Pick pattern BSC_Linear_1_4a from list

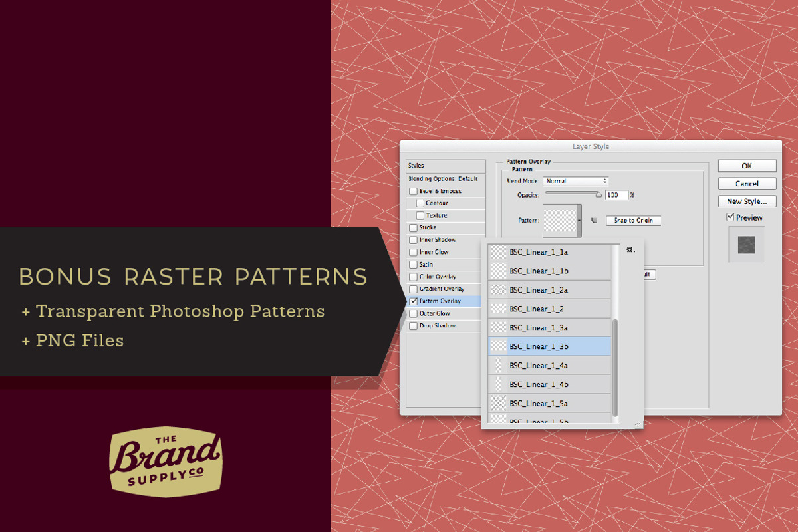[550, 365]
